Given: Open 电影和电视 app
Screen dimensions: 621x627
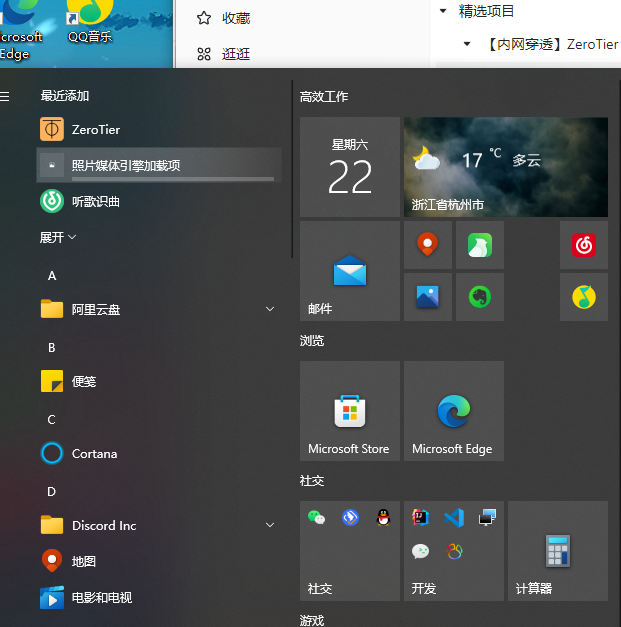Looking at the screenshot, I should coord(159,597).
